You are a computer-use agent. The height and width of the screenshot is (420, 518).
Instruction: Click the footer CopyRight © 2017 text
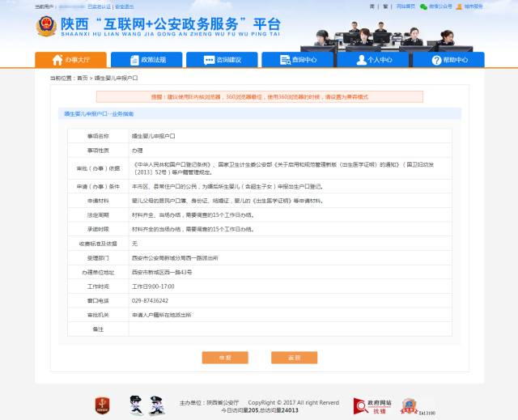(x=293, y=402)
